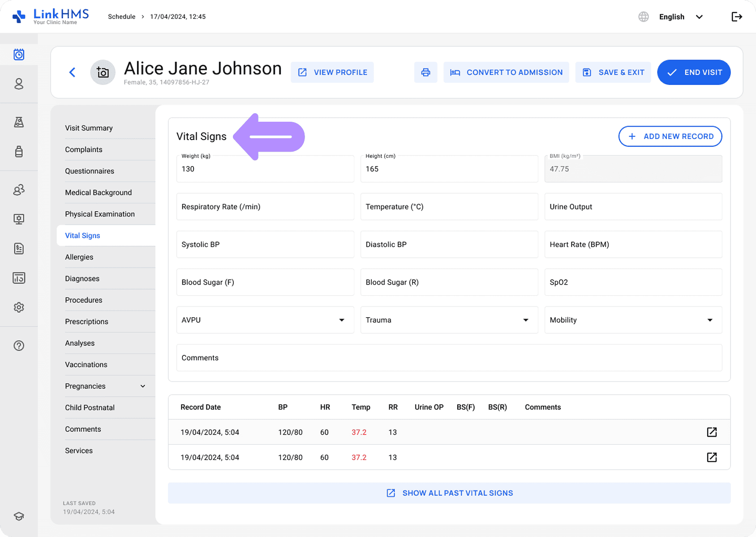Open the settings gear in sidebar
Image resolution: width=756 pixels, height=537 pixels.
coord(19,307)
